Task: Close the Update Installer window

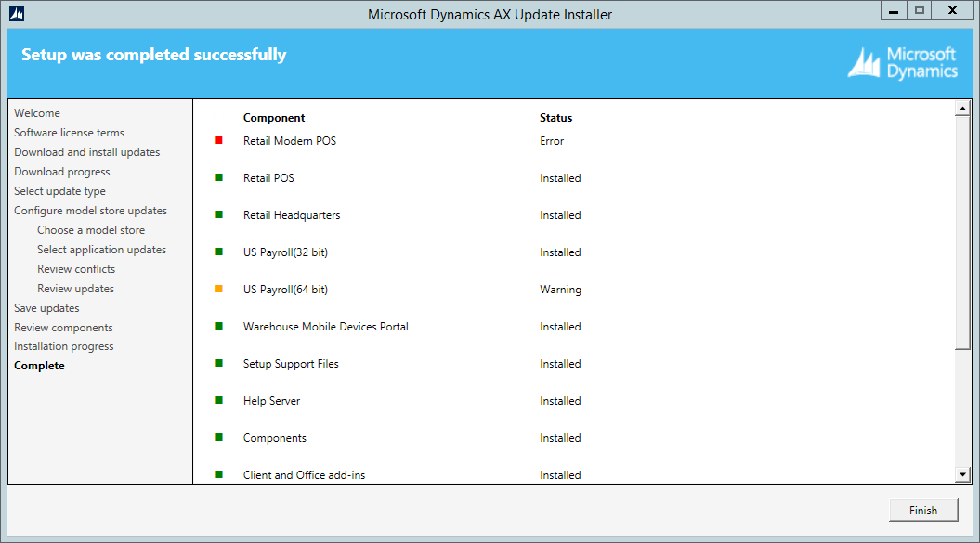Action: tap(952, 10)
